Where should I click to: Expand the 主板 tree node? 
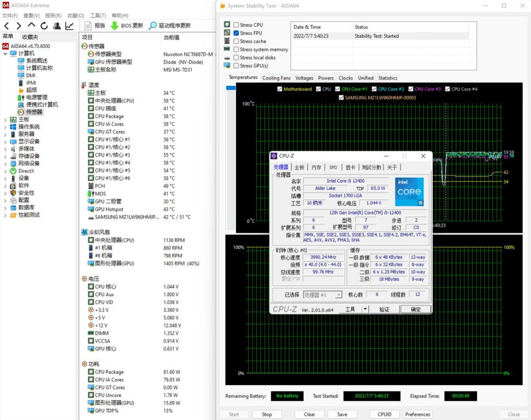pos(5,120)
